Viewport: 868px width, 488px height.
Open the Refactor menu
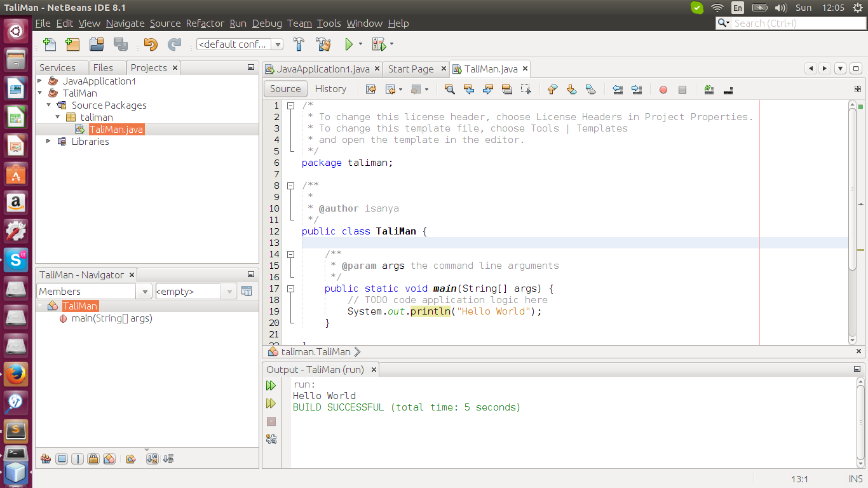tap(205, 24)
